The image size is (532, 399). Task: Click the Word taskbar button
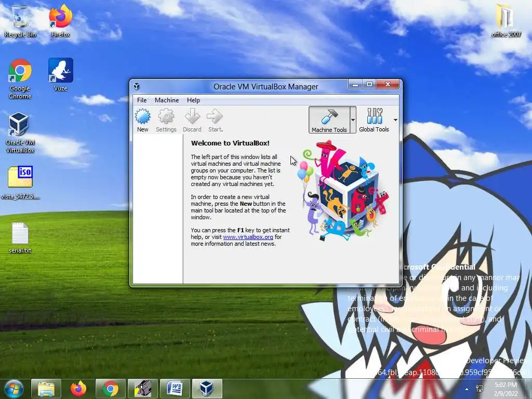click(x=175, y=389)
